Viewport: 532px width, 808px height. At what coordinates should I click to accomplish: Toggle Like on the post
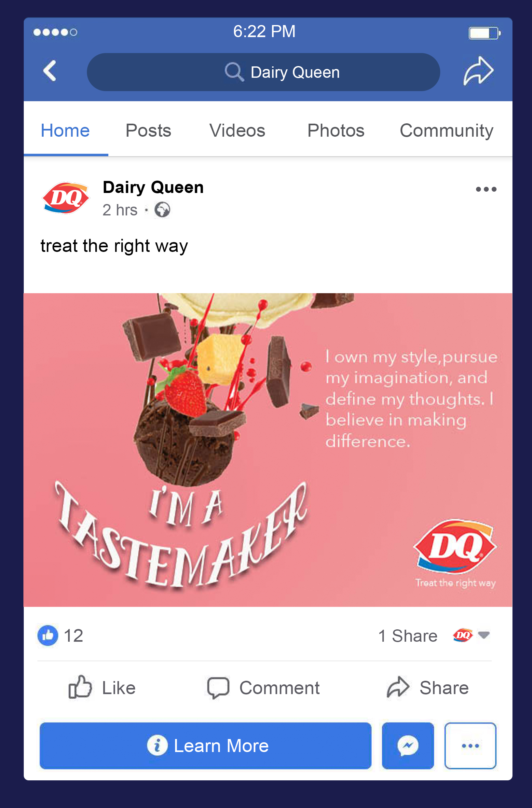pyautogui.click(x=102, y=688)
